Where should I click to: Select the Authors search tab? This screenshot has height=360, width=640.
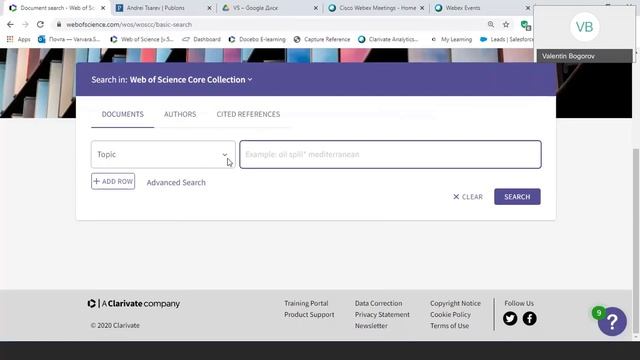(x=180, y=114)
